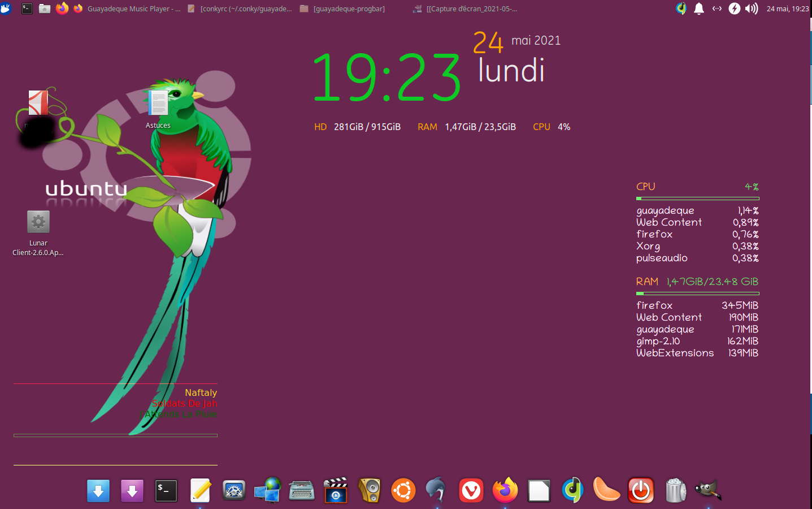
Task: Click RAM value 1,47GiB / 23,5GiB
Action: click(480, 127)
